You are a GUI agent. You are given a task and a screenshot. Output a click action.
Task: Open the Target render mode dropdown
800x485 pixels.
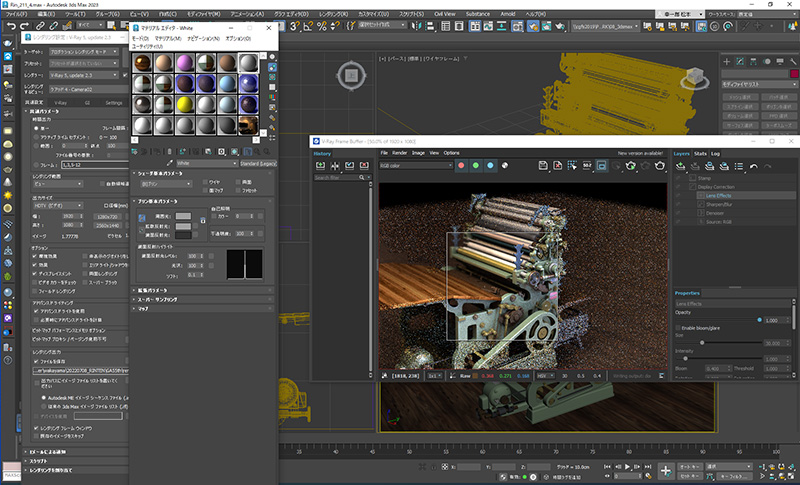(84, 52)
